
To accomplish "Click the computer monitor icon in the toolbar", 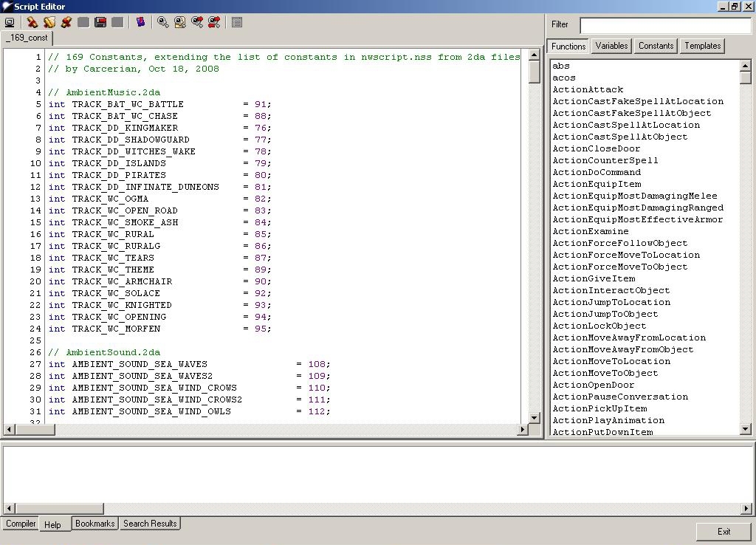I will coord(10,23).
